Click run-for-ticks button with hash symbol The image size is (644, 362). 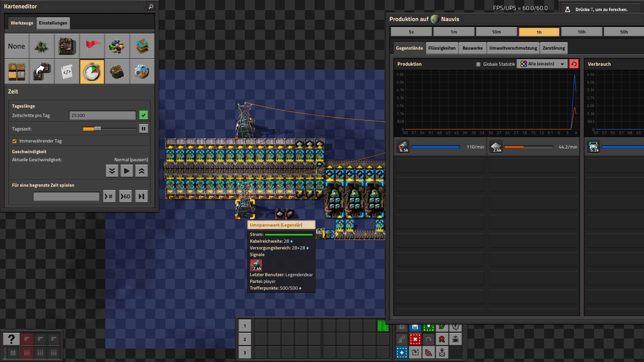coord(109,196)
